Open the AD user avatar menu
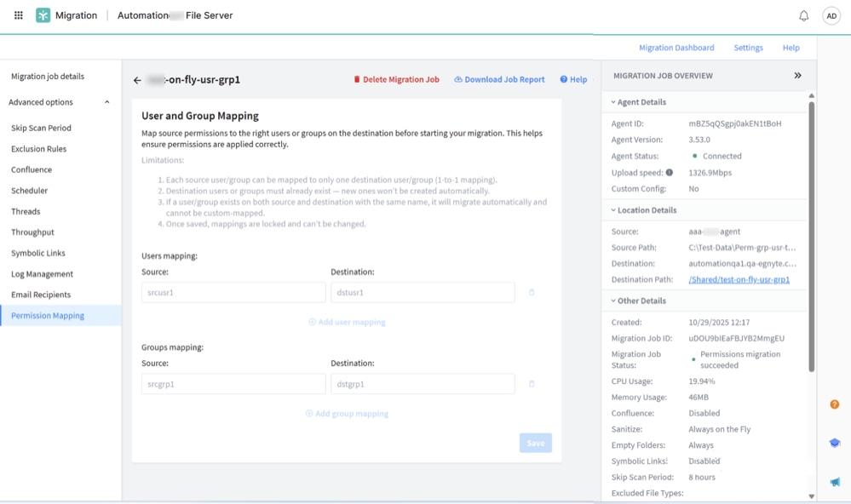 [x=831, y=15]
